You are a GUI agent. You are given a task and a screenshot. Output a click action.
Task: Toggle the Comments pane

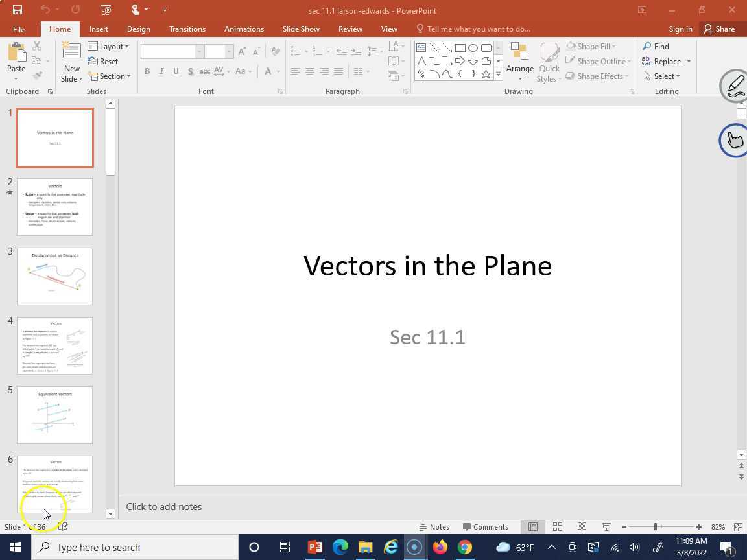[x=485, y=527]
